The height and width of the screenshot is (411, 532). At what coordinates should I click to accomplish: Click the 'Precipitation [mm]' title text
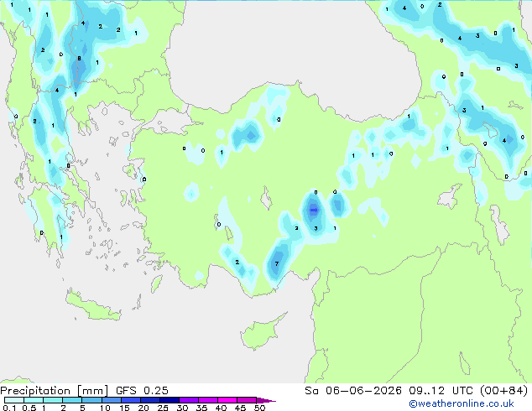(x=54, y=391)
